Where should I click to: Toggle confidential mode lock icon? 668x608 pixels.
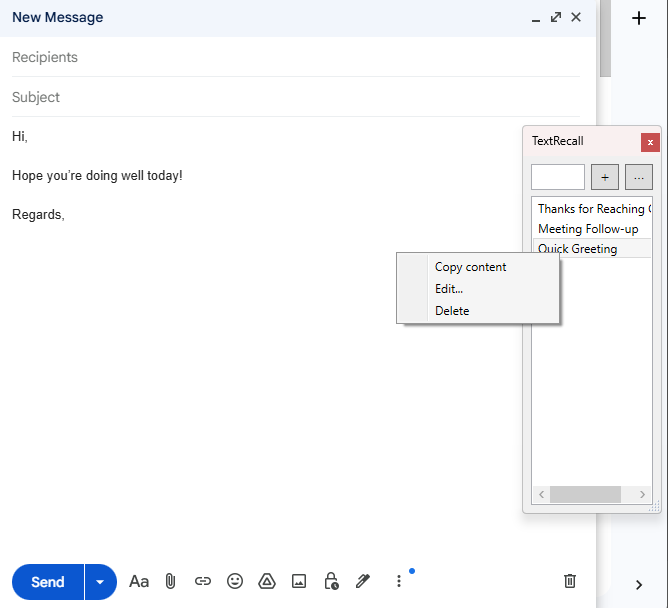(x=331, y=581)
